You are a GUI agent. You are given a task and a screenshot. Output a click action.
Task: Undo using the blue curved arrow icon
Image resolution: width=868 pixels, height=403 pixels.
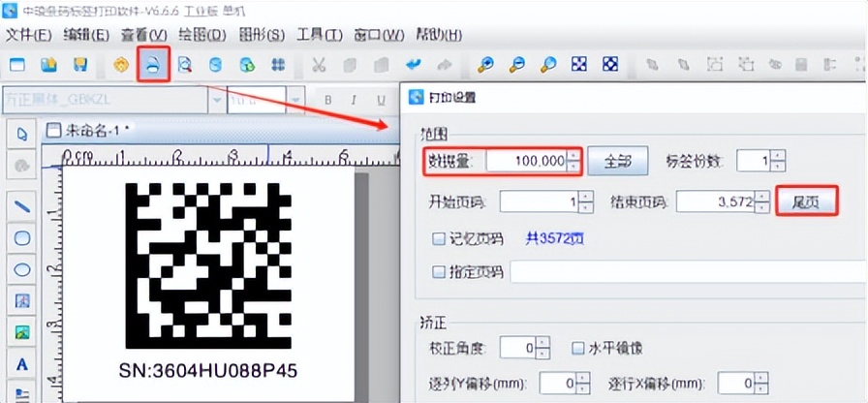(x=413, y=65)
